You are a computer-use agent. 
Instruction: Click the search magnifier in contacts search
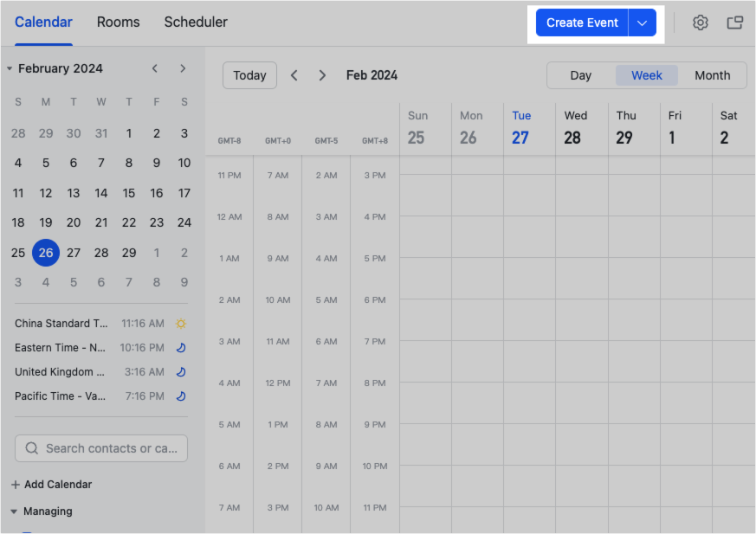tap(31, 448)
